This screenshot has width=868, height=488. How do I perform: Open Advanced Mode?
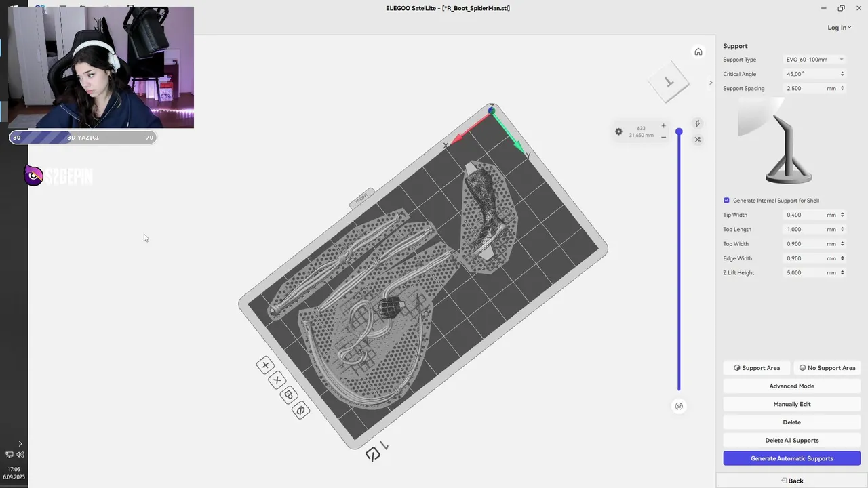(x=791, y=386)
